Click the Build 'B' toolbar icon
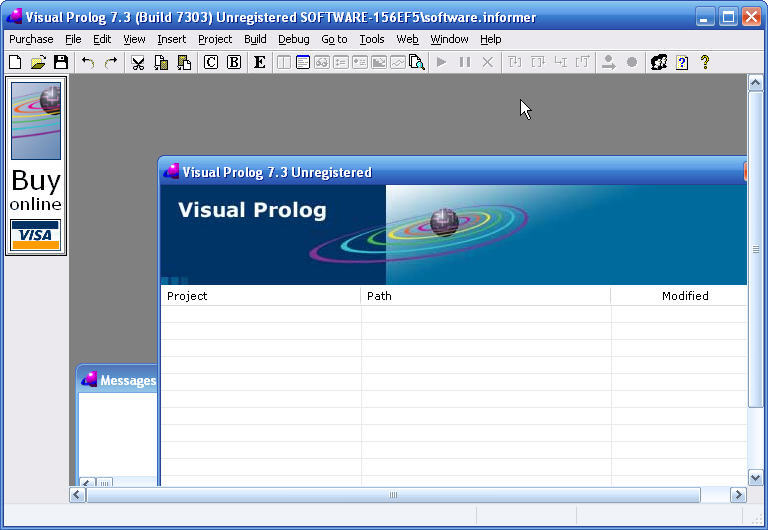This screenshot has width=768, height=530. tap(234, 62)
